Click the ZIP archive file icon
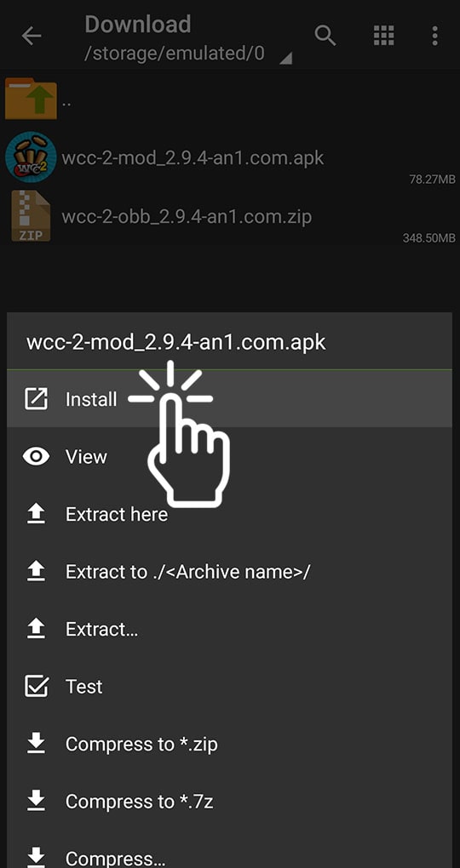The image size is (460, 868). [x=31, y=216]
